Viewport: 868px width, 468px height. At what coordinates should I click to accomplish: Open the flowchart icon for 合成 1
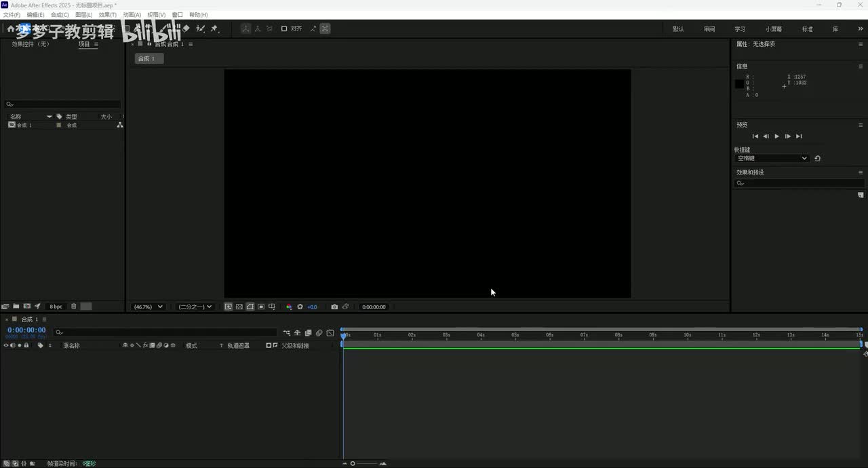pos(120,125)
